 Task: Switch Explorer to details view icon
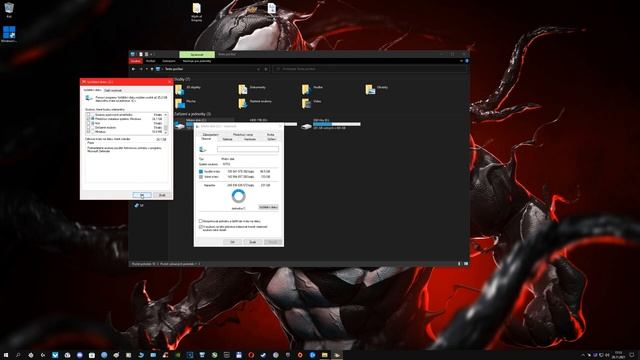[x=459, y=264]
